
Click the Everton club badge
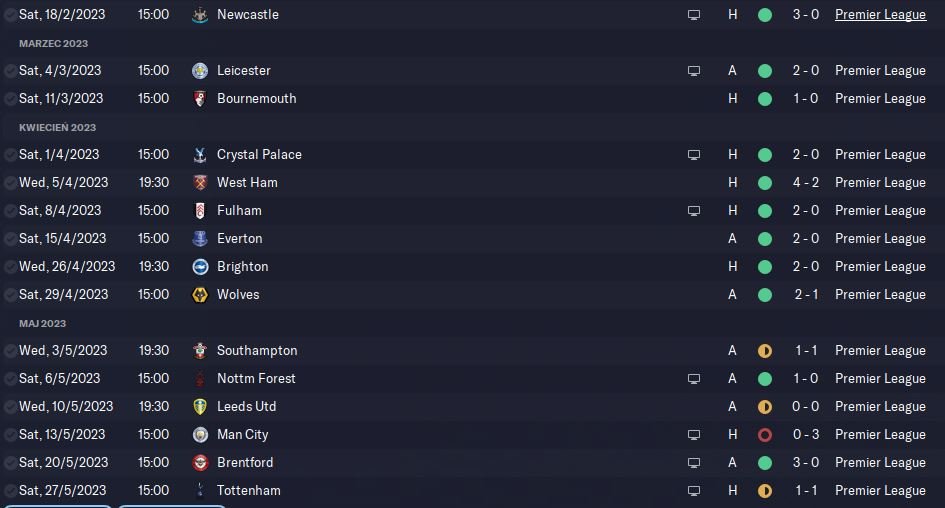[199, 239]
